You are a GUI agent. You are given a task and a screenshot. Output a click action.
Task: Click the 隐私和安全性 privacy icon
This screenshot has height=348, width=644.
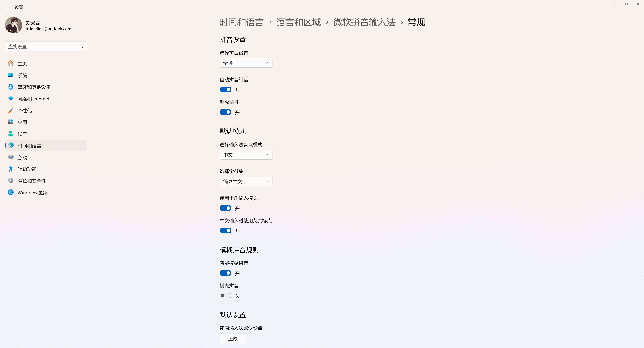point(11,180)
